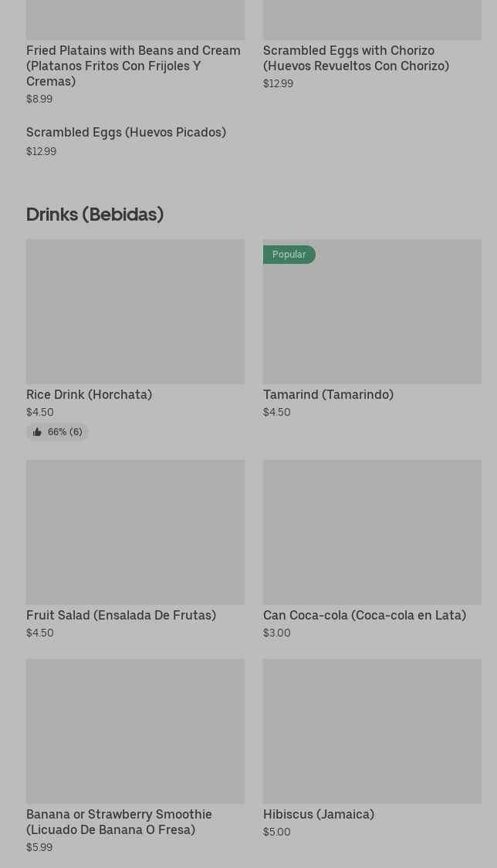Select Scrambled Eggs (Huevos Picados) item

point(126,133)
